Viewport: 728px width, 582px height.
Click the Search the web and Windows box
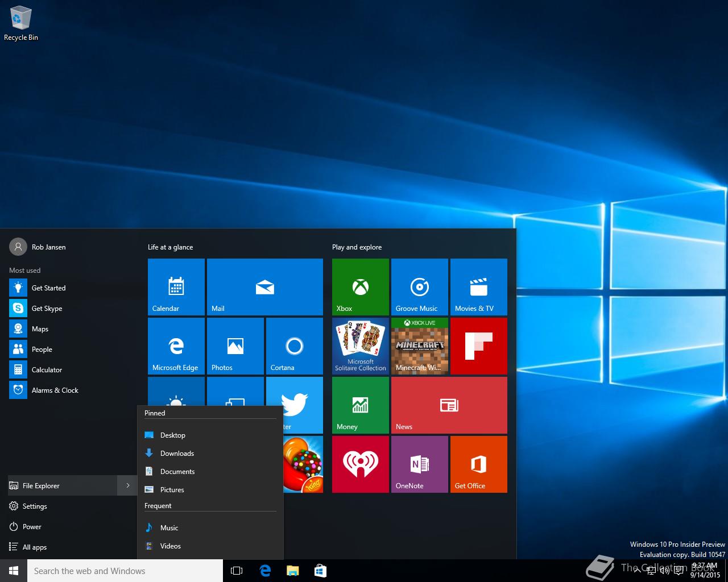coord(125,571)
